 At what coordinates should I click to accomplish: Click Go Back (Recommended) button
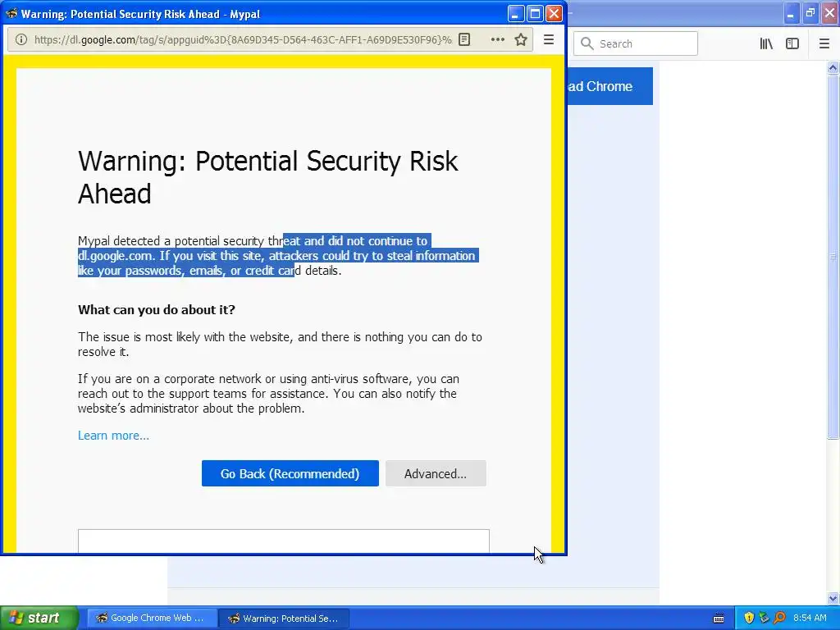coord(290,473)
